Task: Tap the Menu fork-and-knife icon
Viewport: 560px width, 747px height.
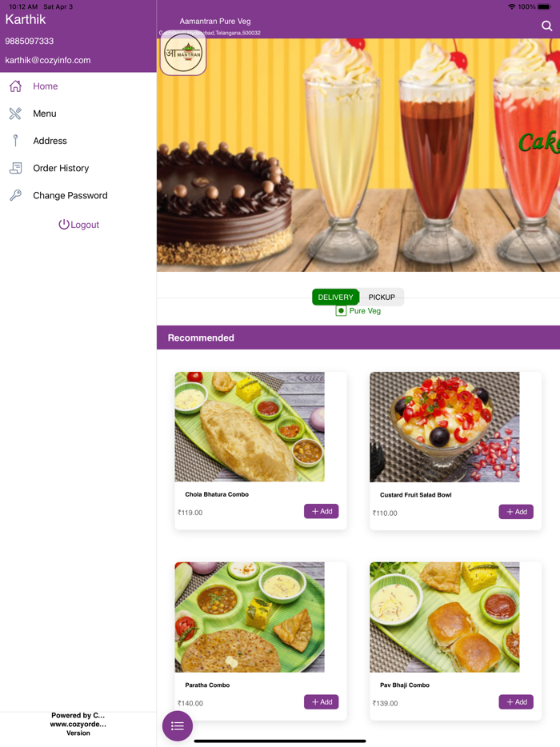Action: [15, 114]
